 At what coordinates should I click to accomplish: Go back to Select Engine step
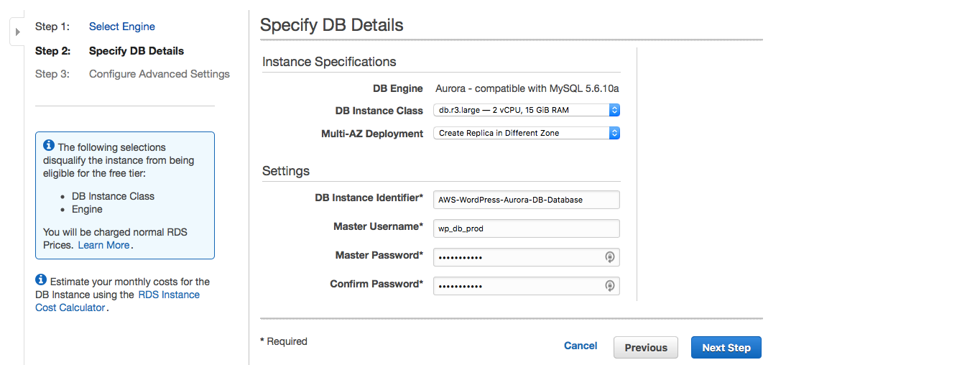[122, 27]
